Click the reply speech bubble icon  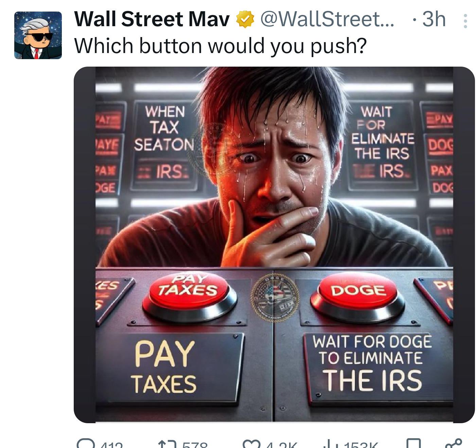pyautogui.click(x=86, y=444)
